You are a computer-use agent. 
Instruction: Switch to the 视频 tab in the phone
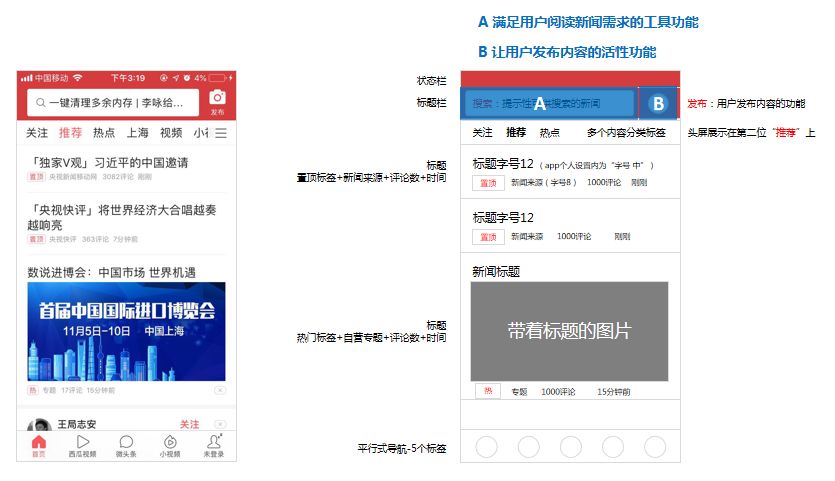click(171, 133)
